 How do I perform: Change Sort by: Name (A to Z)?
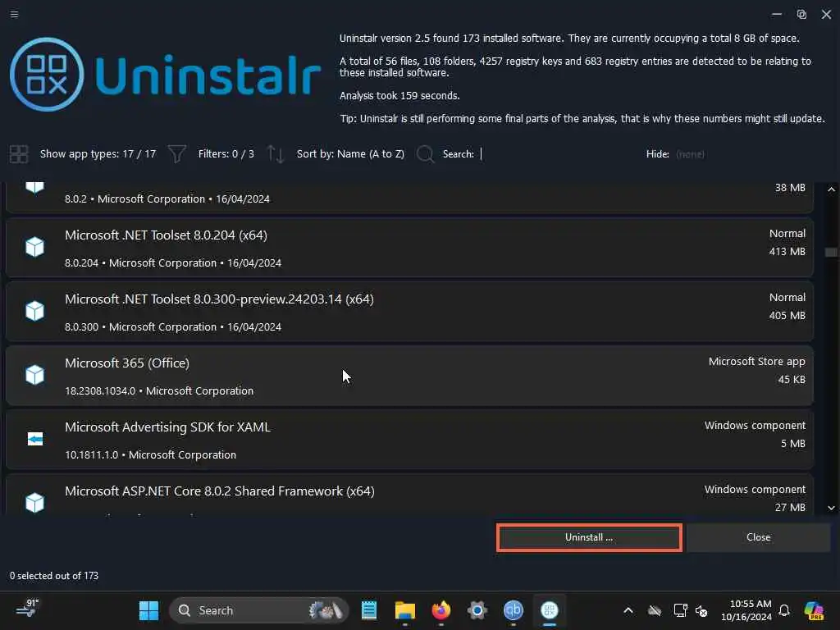pos(350,154)
